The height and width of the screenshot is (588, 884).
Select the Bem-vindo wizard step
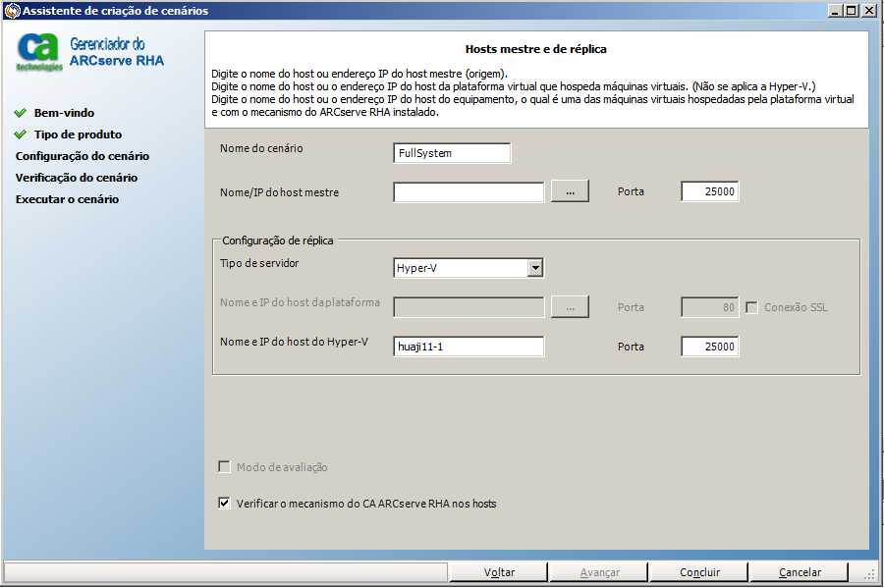click(x=64, y=113)
